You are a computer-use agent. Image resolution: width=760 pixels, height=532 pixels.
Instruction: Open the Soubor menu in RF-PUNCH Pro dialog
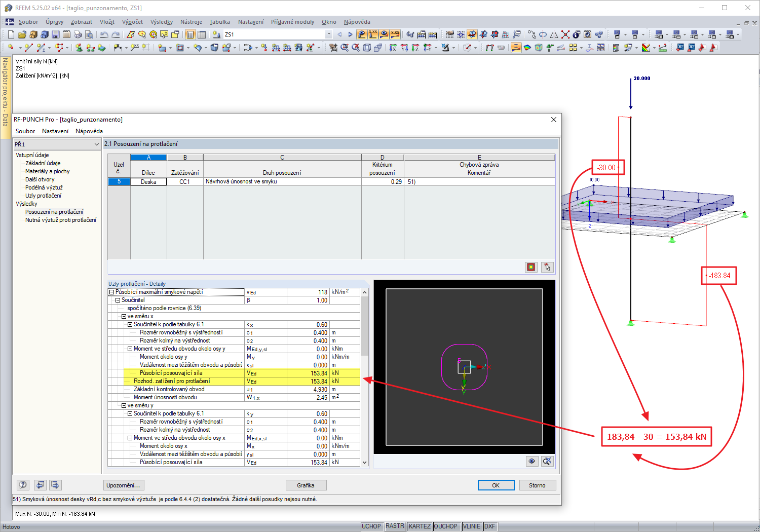tap(25, 131)
